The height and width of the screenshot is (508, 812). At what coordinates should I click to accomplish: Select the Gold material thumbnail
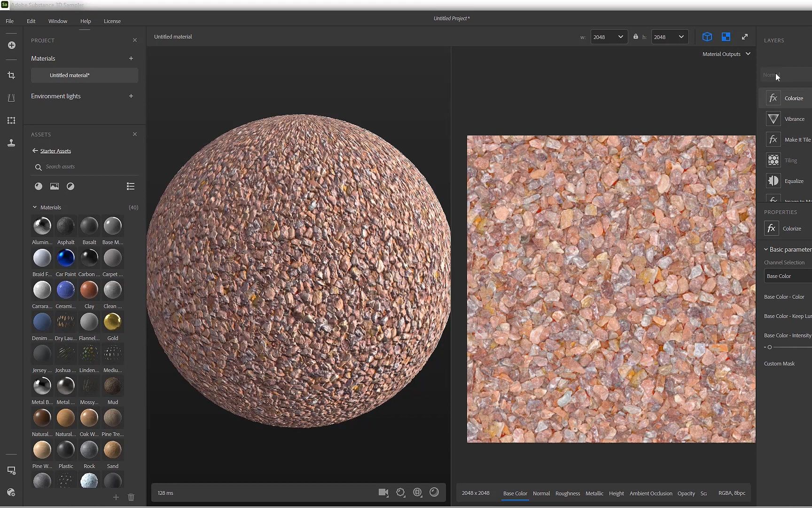coord(112,322)
